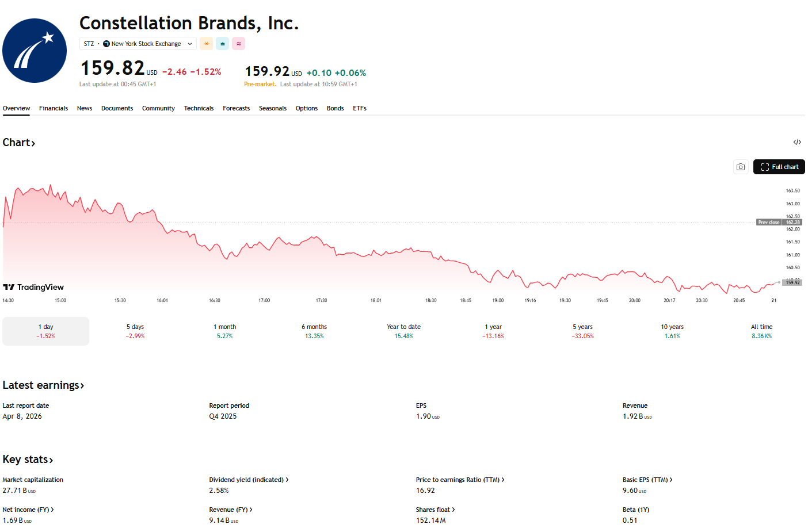Expand Net income (FY) details

[28, 510]
